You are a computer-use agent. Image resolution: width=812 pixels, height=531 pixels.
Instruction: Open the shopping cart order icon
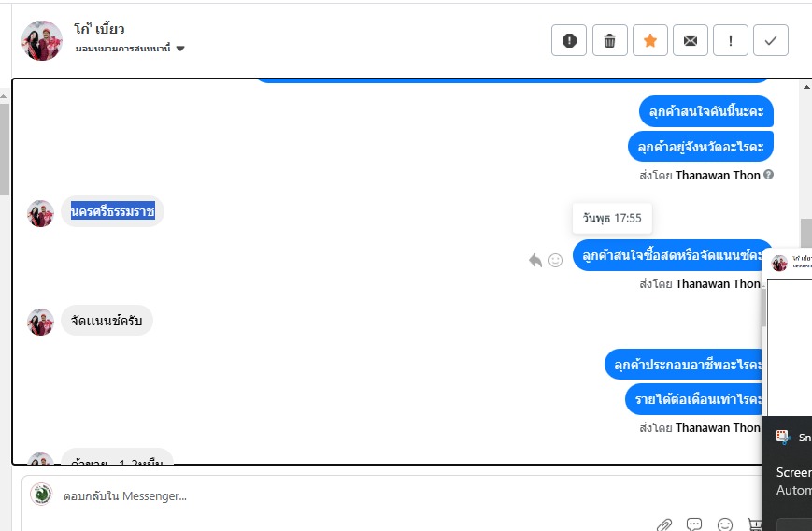point(754,524)
